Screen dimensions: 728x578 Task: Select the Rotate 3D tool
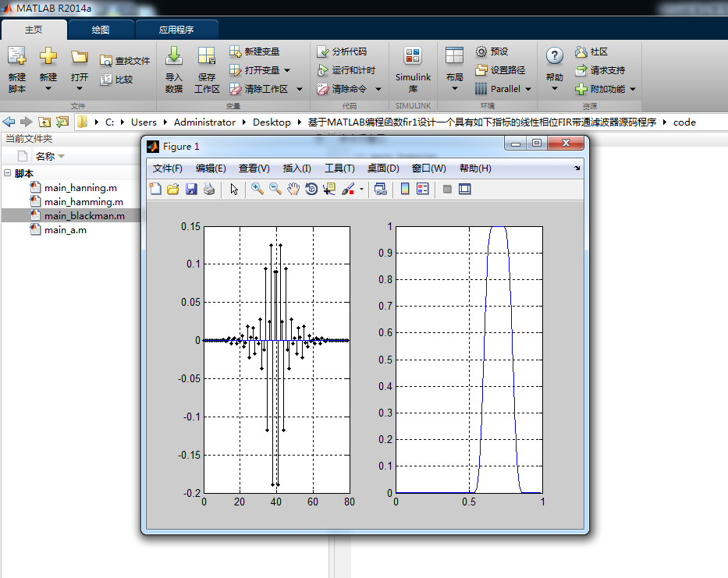pyautogui.click(x=311, y=189)
